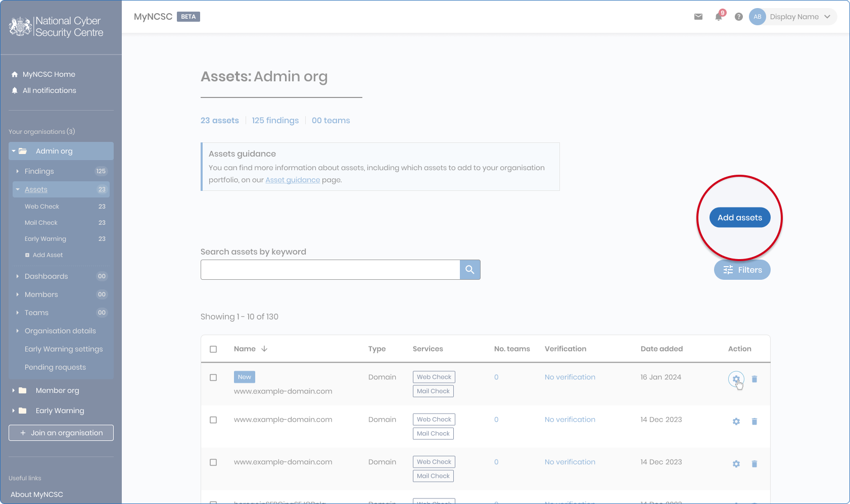This screenshot has height=504, width=850.
Task: Open settings gear for 16 Jan 2024 asset
Action: (736, 379)
